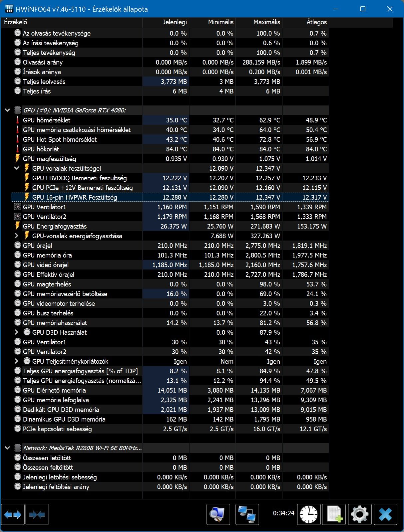Click clock icon beside GPU órajel
Screen dimensions: 404x532
coord(18,246)
